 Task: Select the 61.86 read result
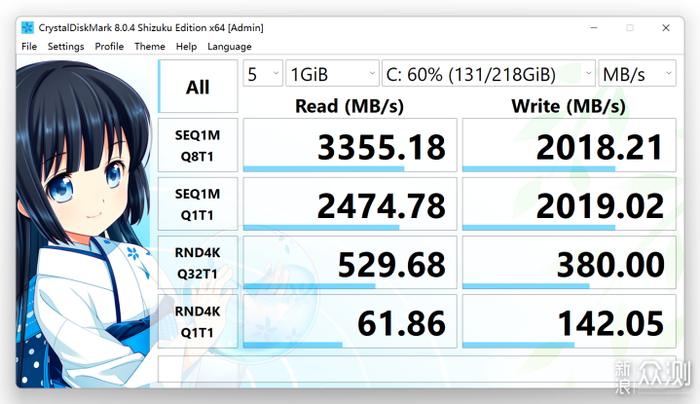[x=350, y=321]
